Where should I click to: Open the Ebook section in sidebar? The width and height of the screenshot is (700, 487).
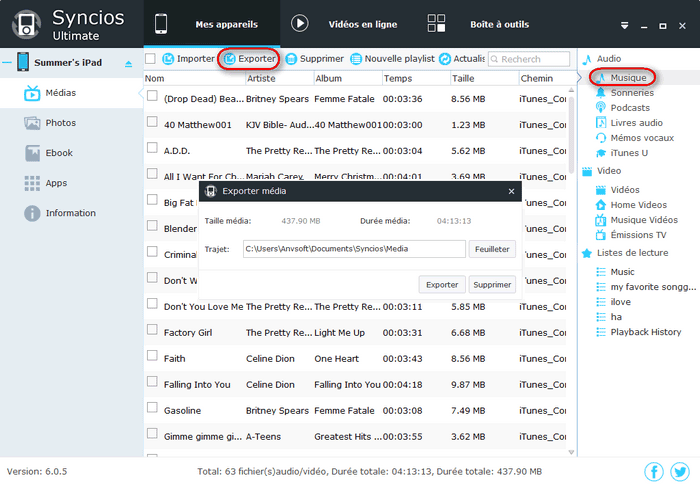click(x=59, y=153)
